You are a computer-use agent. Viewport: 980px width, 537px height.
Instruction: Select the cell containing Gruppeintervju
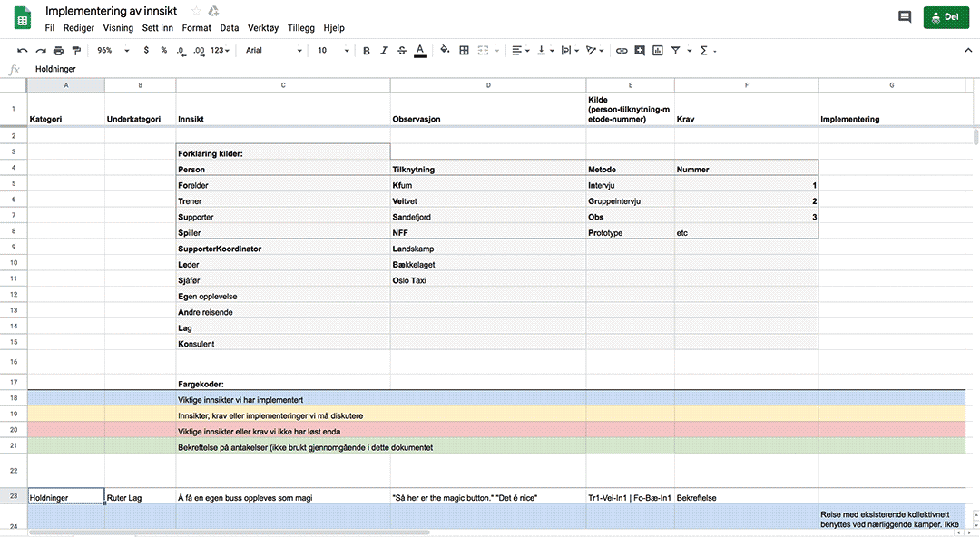click(630, 201)
